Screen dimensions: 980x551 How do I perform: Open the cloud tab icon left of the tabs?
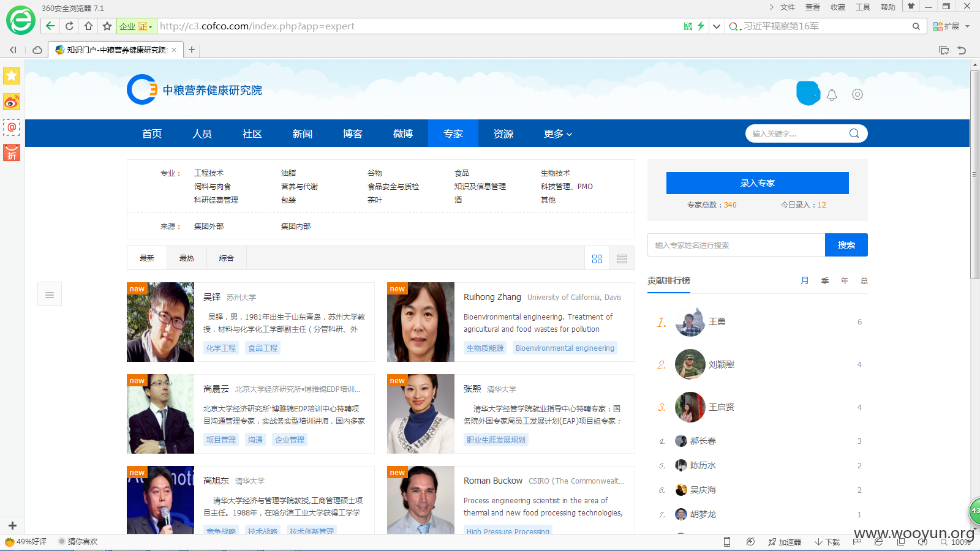click(x=37, y=50)
